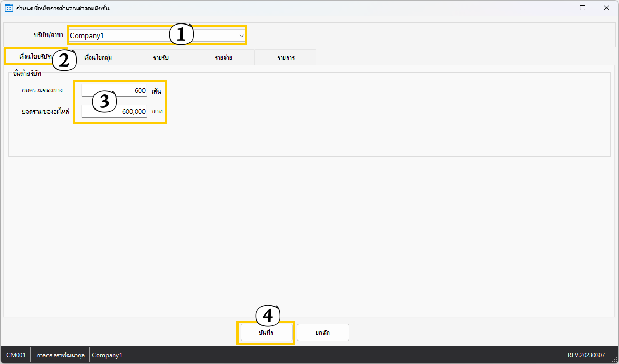Click user name ภาสกร in status bar
619x364 pixels.
60,355
